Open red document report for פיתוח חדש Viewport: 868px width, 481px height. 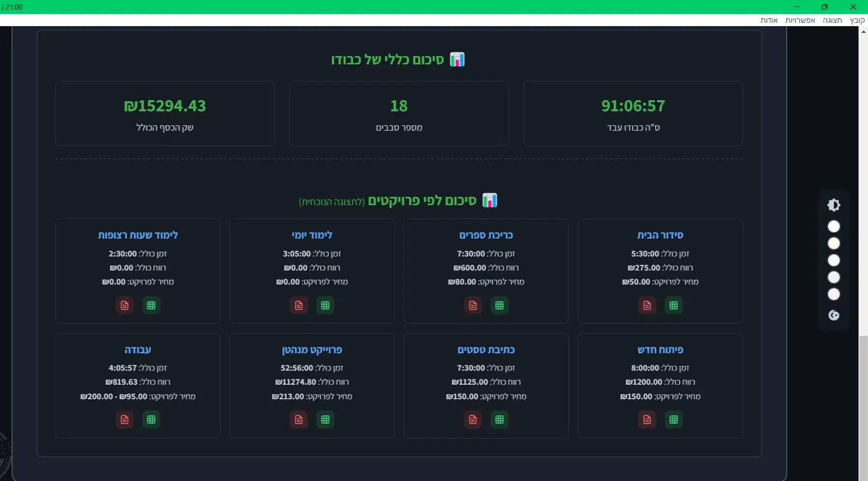point(647,420)
